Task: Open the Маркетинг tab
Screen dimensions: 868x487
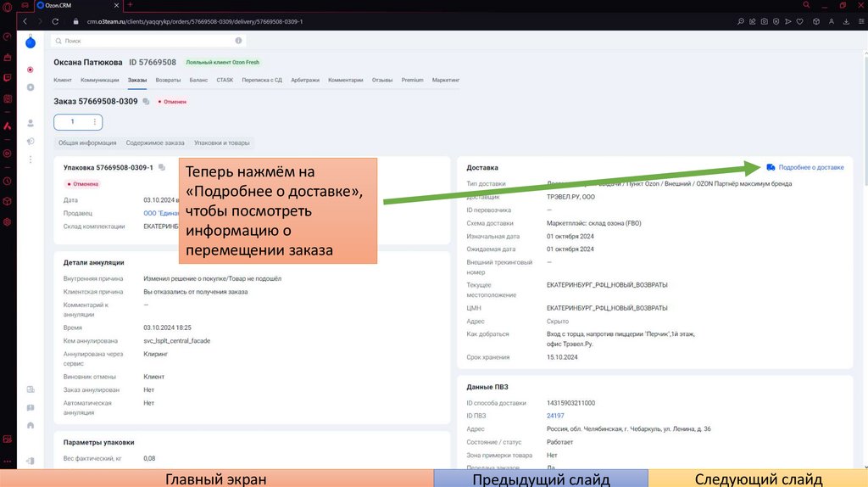Action: [446, 80]
